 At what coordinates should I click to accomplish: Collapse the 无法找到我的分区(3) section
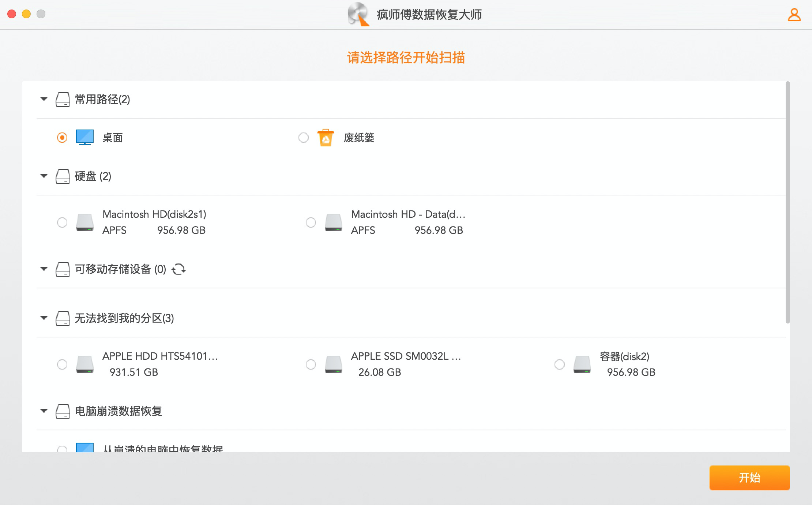(x=44, y=318)
